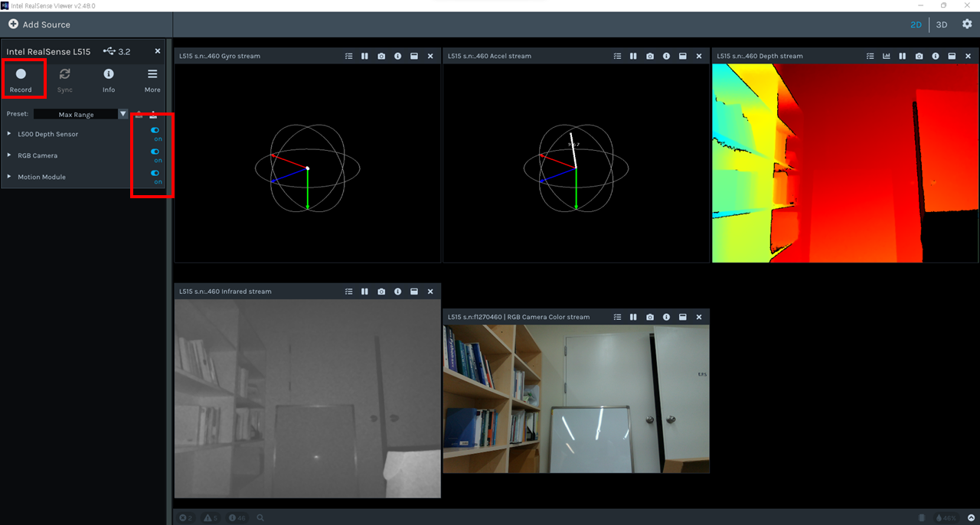Show info overlay for Gyro stream
This screenshot has height=525, width=980.
tap(398, 56)
